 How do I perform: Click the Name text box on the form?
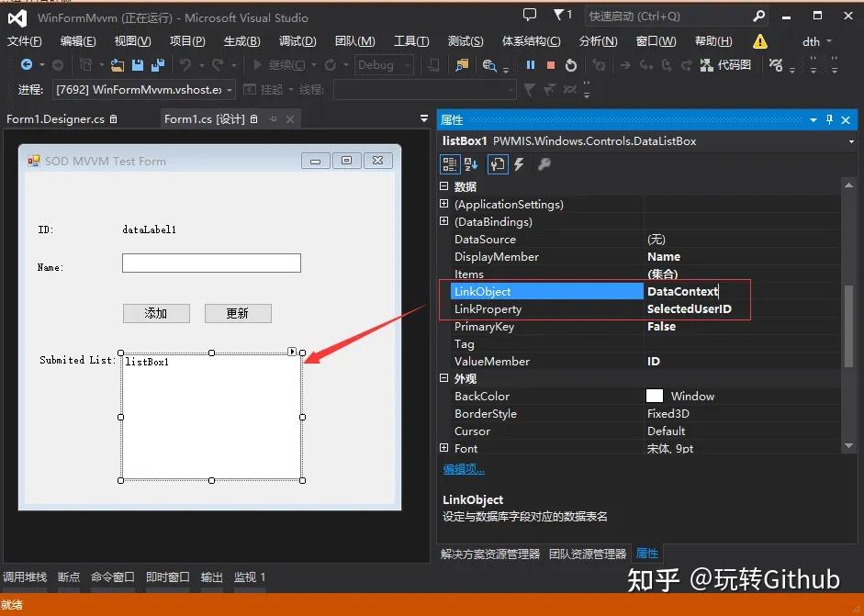point(211,263)
